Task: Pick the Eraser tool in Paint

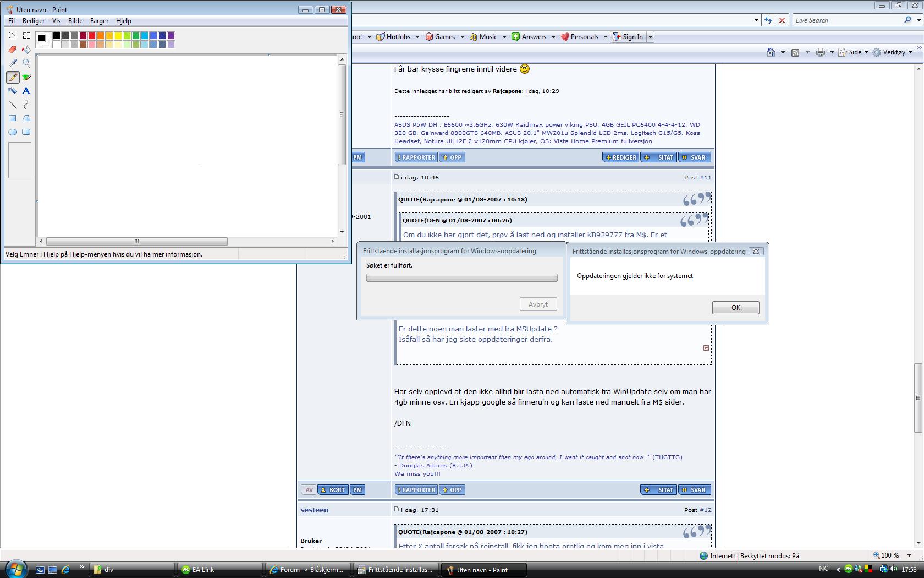Action: pyautogui.click(x=13, y=50)
